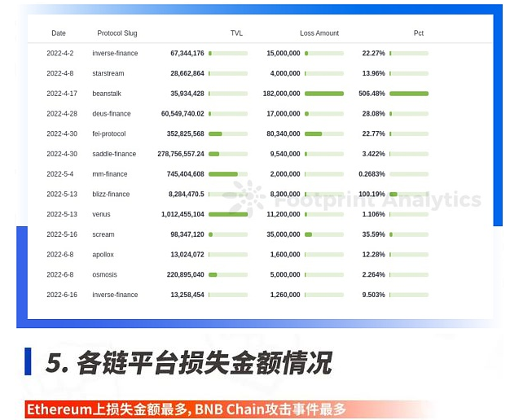This screenshot has width=510, height=420.
Task: Click the fei-protocol protocol name
Action: click(x=109, y=134)
